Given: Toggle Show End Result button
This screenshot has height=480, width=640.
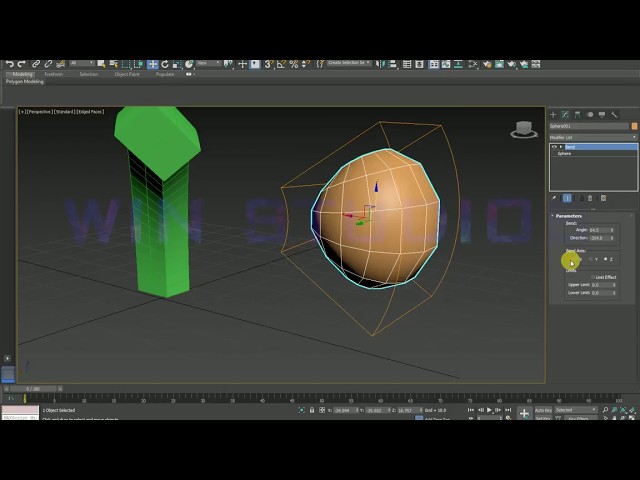Looking at the screenshot, I should [x=567, y=198].
